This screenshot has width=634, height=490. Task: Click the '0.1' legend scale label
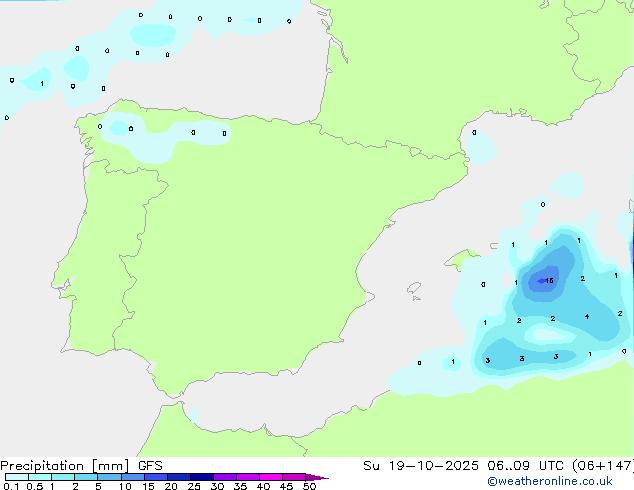coord(11,486)
